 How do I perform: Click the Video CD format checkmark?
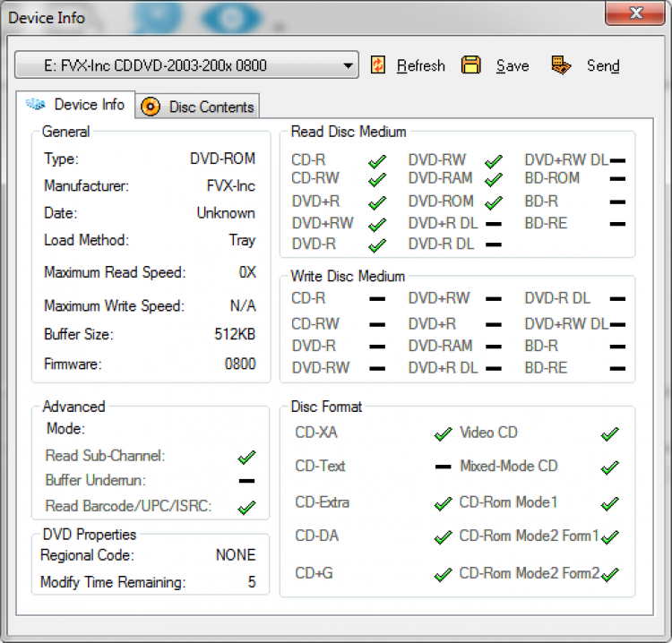[x=610, y=434]
